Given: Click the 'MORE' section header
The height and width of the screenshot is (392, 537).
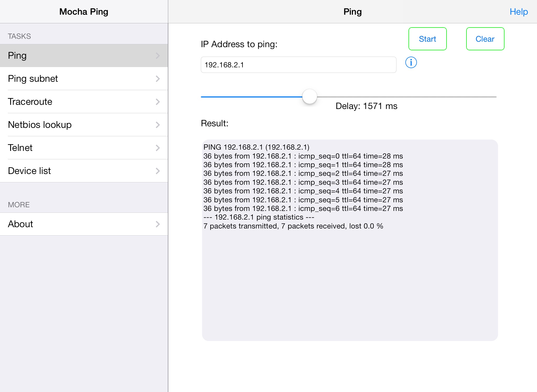Looking at the screenshot, I should [19, 205].
